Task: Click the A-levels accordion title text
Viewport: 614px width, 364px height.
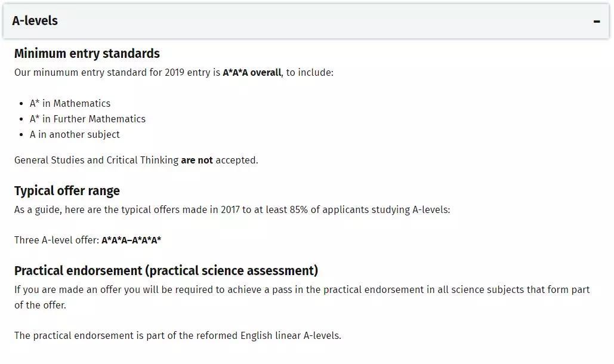Action: click(x=35, y=21)
